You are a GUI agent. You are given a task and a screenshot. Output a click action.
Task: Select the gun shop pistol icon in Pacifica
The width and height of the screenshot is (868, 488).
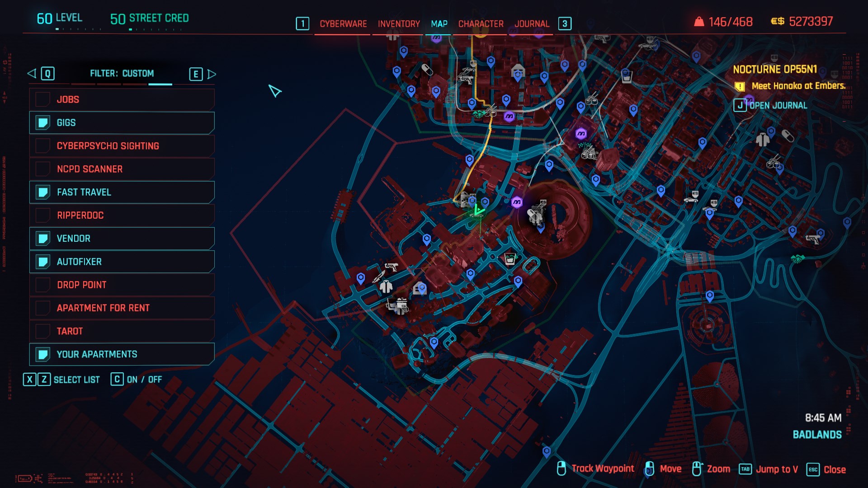pyautogui.click(x=391, y=267)
